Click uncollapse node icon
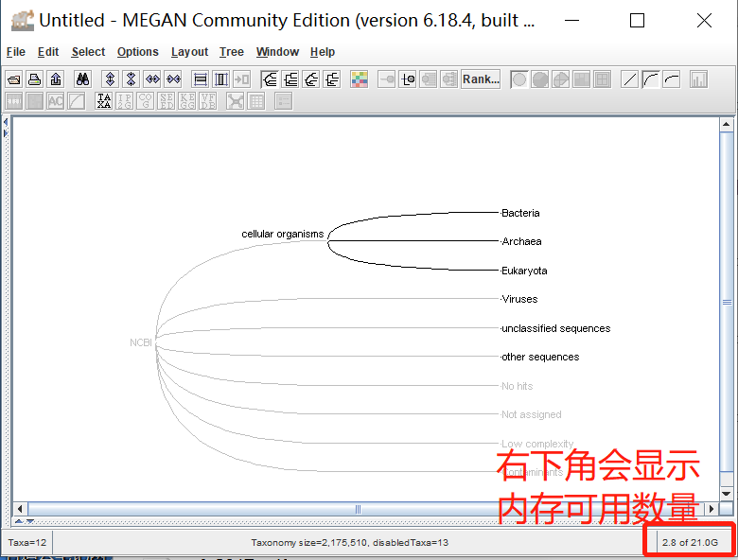 pyautogui.click(x=408, y=79)
